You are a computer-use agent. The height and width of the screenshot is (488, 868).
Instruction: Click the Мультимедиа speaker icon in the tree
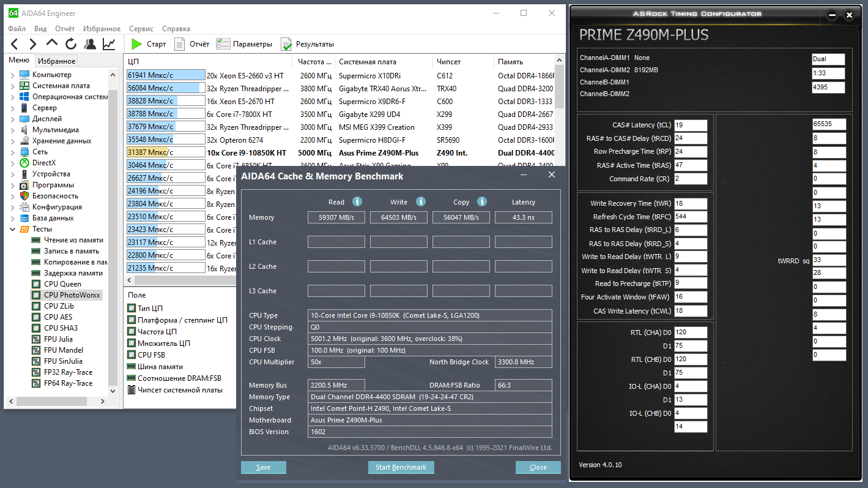24,130
